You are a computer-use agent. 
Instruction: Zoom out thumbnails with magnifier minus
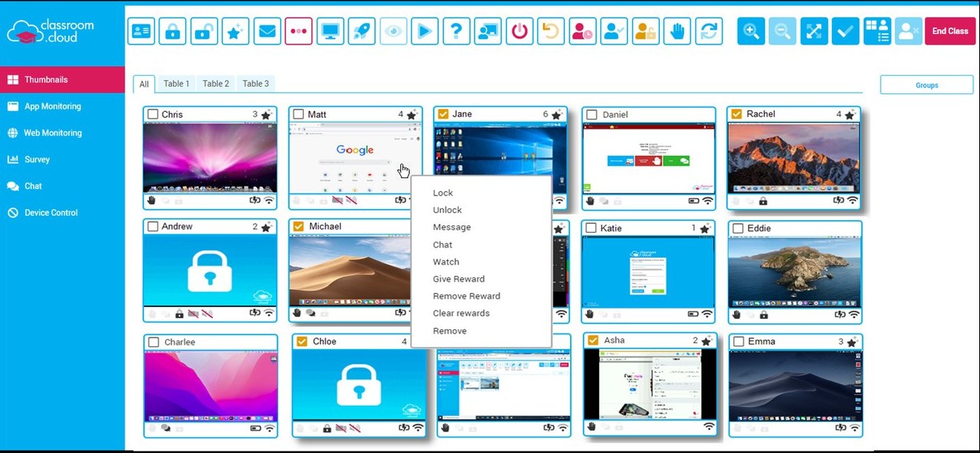point(782,31)
